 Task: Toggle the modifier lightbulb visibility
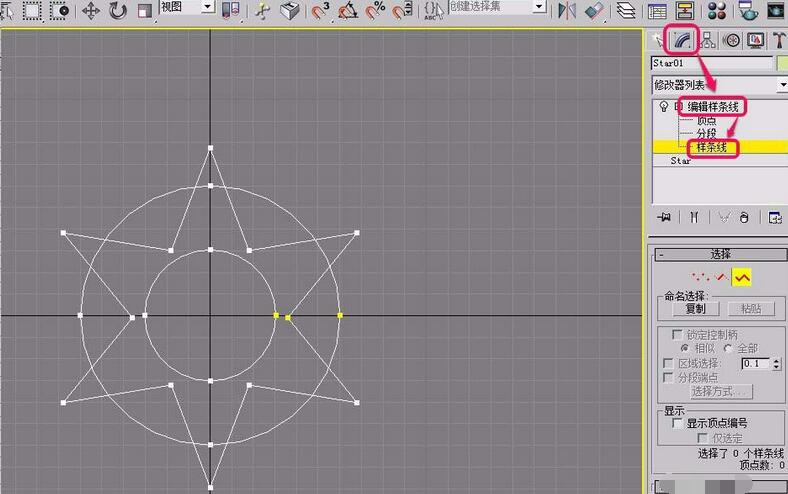(662, 106)
